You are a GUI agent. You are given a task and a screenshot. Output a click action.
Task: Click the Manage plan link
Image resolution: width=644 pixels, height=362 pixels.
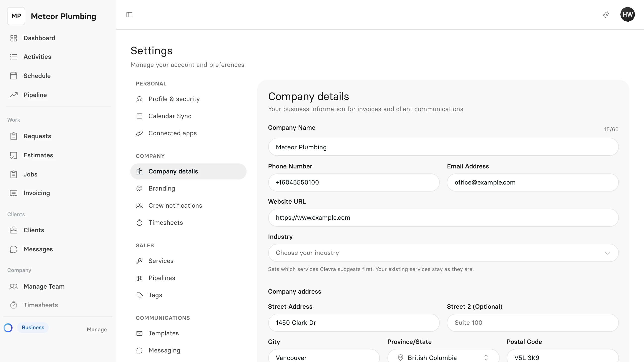[x=97, y=329]
